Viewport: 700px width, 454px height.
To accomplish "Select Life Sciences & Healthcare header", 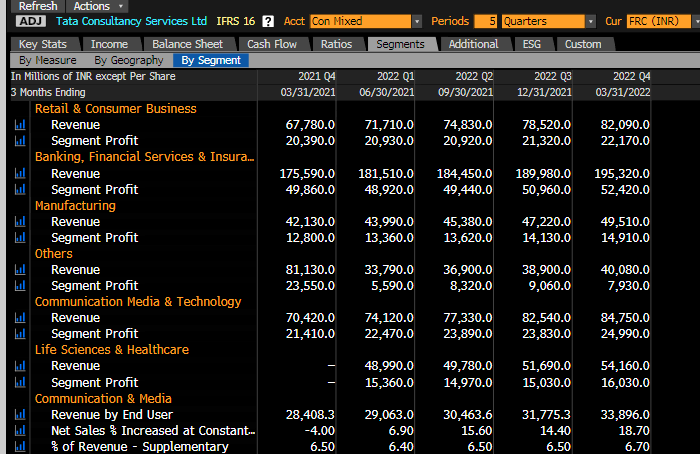I will [112, 350].
